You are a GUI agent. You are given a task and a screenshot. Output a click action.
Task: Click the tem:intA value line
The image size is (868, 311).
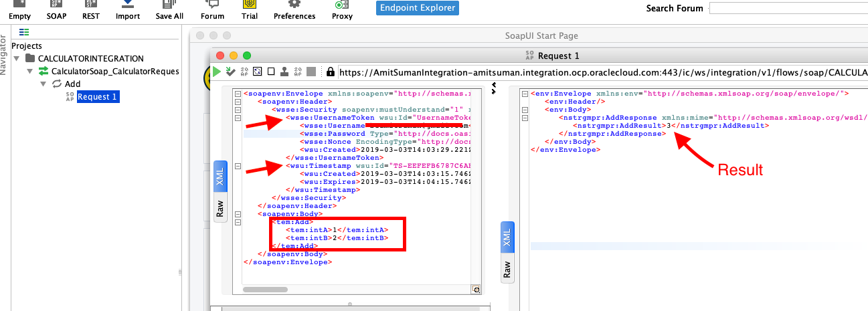click(337, 229)
